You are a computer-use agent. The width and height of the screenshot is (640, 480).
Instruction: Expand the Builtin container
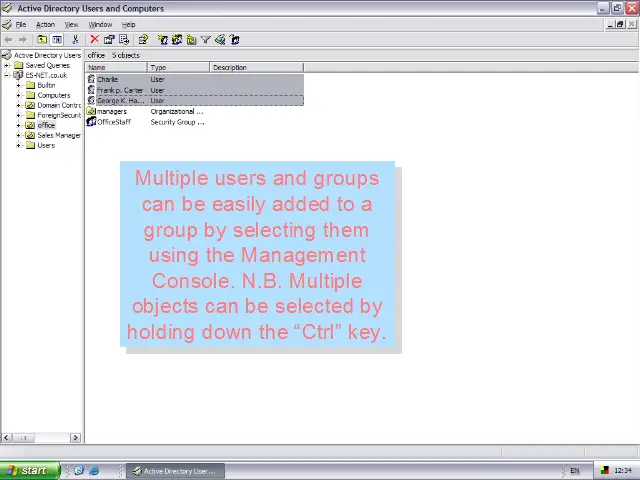[x=18, y=85]
